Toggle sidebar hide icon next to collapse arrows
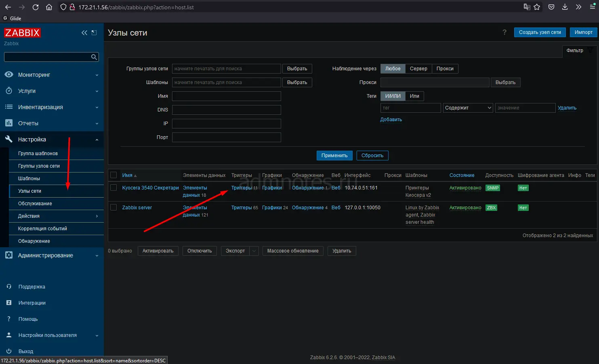 click(x=94, y=33)
